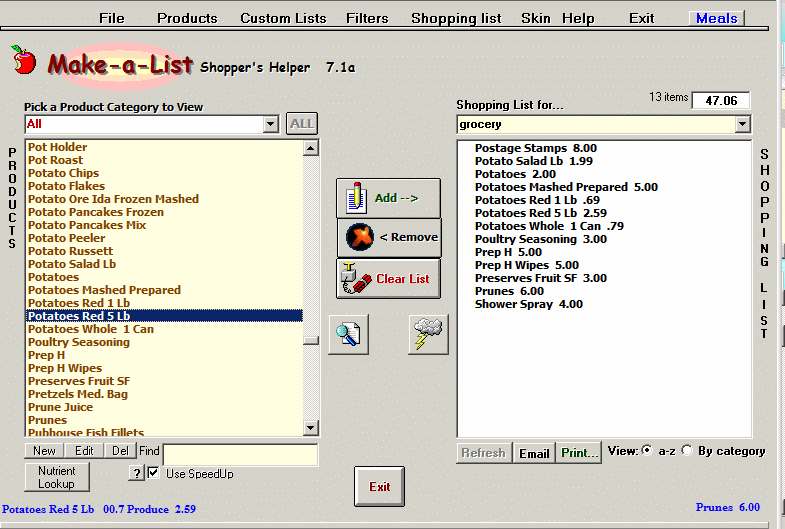Click the Email button
Viewport: 785px width, 529px height.
click(534, 453)
